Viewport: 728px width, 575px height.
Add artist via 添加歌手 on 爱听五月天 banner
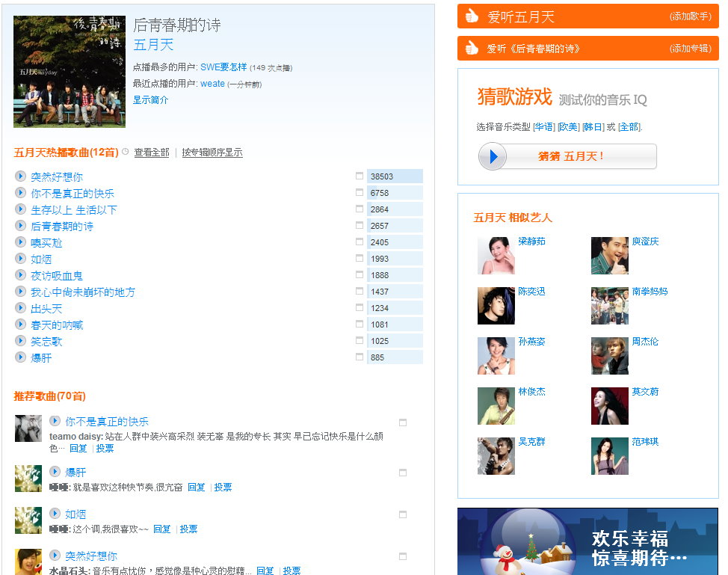click(691, 16)
